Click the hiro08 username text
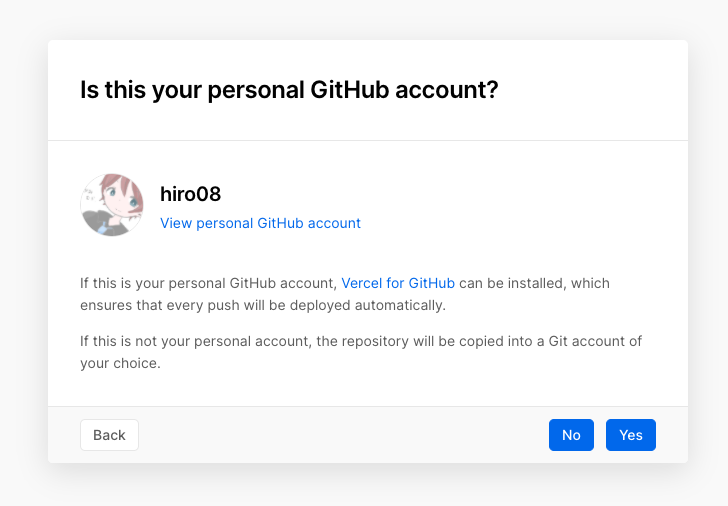The height and width of the screenshot is (506, 728). pyautogui.click(x=190, y=194)
